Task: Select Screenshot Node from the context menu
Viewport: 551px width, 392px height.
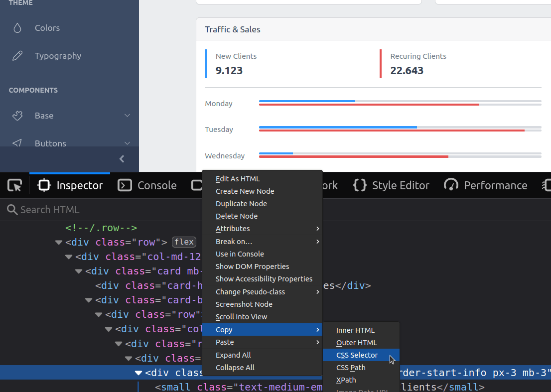Action: [244, 304]
